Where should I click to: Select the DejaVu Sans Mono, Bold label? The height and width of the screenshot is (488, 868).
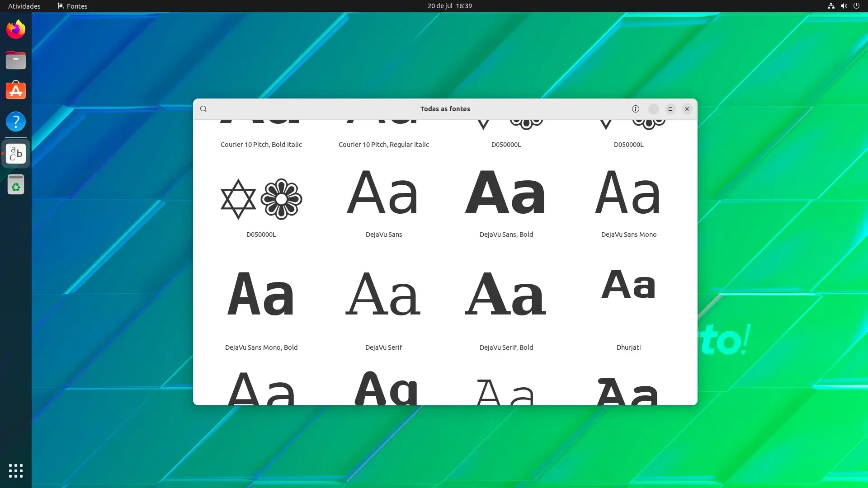261,347
